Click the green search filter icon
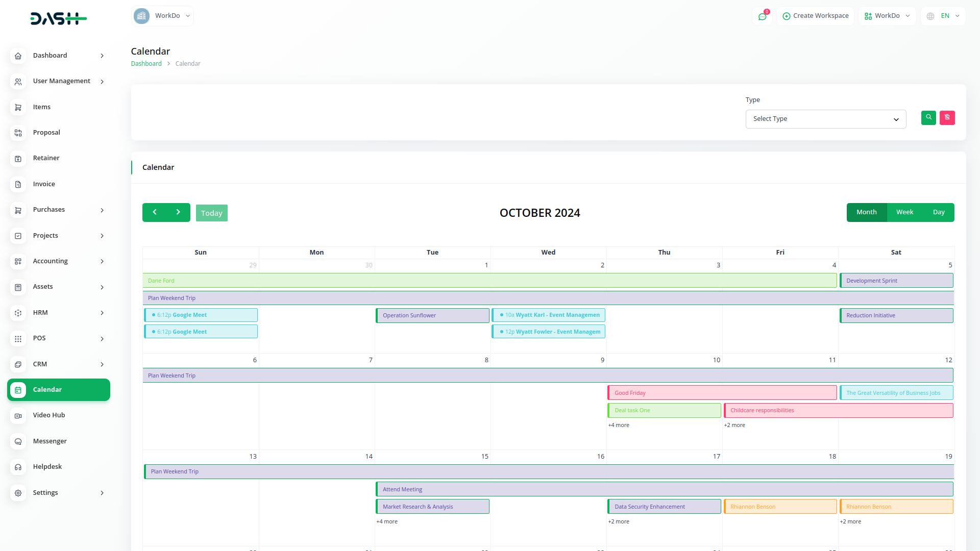This screenshot has width=980, height=551. point(928,118)
